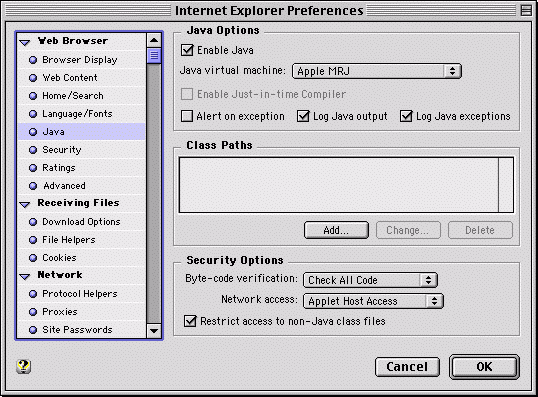The height and width of the screenshot is (397, 538).
Task: Click the bullet icon beside Cookies
Action: click(x=33, y=258)
